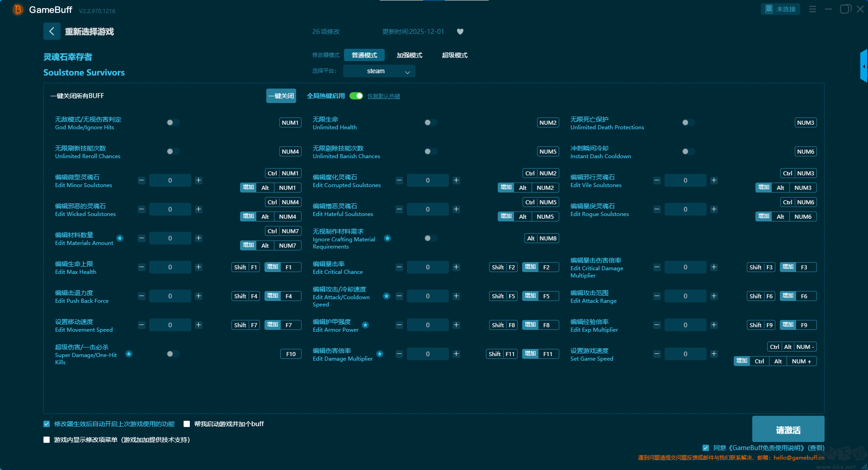Click the star badge beside Edit Damage Multiplier
The image size is (868, 470).
[x=380, y=354]
